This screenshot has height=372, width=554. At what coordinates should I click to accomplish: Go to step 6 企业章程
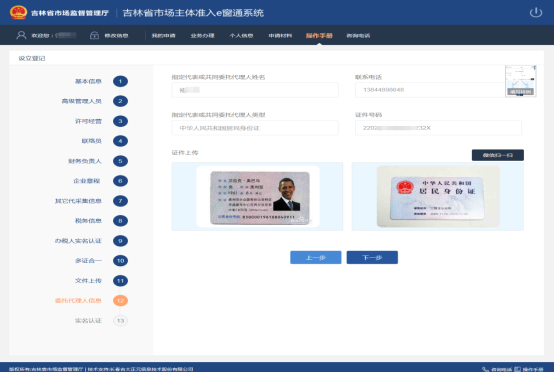[x=120, y=181]
